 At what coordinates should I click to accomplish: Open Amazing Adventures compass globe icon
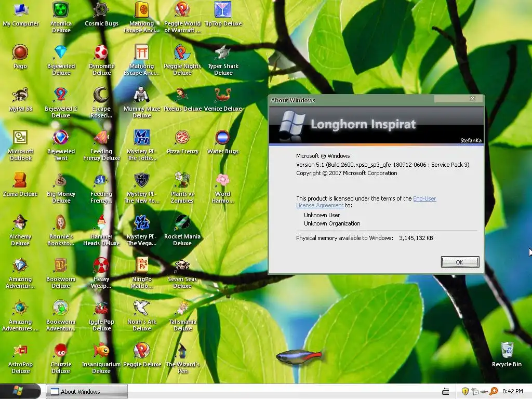tap(20, 315)
